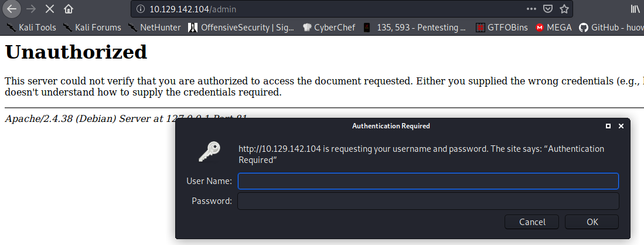Confirm credentials with the OK button
Screen dimensions: 644x245
coord(592,222)
